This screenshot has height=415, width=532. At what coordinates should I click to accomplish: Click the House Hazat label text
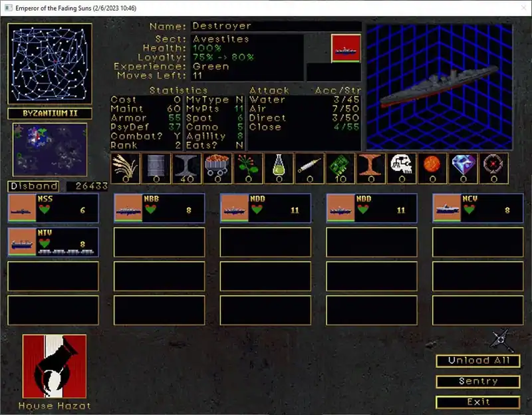pyautogui.click(x=55, y=406)
